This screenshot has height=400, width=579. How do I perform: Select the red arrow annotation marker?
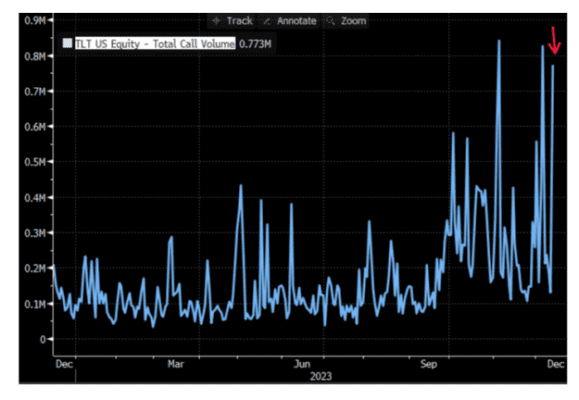click(x=554, y=41)
